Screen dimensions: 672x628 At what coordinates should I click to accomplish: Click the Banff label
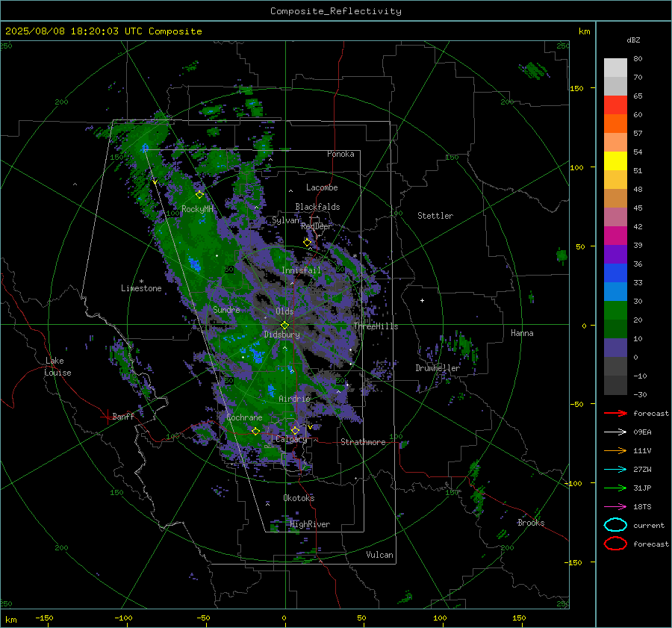click(123, 416)
